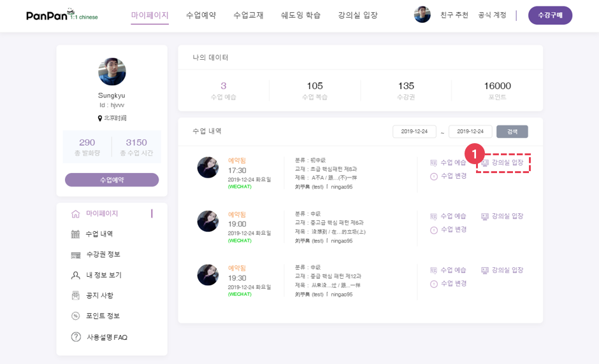Open the start date field 2019-12-24
This screenshot has height=364, width=599.
coord(414,132)
